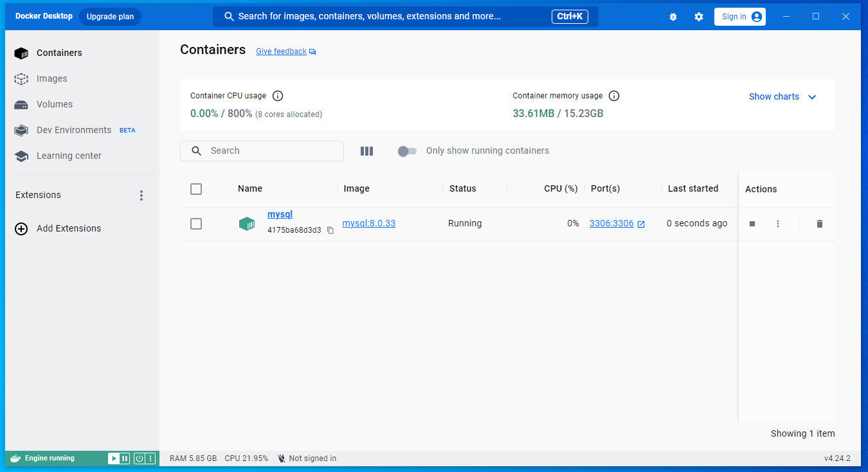Image resolution: width=868 pixels, height=472 pixels.
Task: Click the search magnifier icon in top bar
Action: point(229,17)
